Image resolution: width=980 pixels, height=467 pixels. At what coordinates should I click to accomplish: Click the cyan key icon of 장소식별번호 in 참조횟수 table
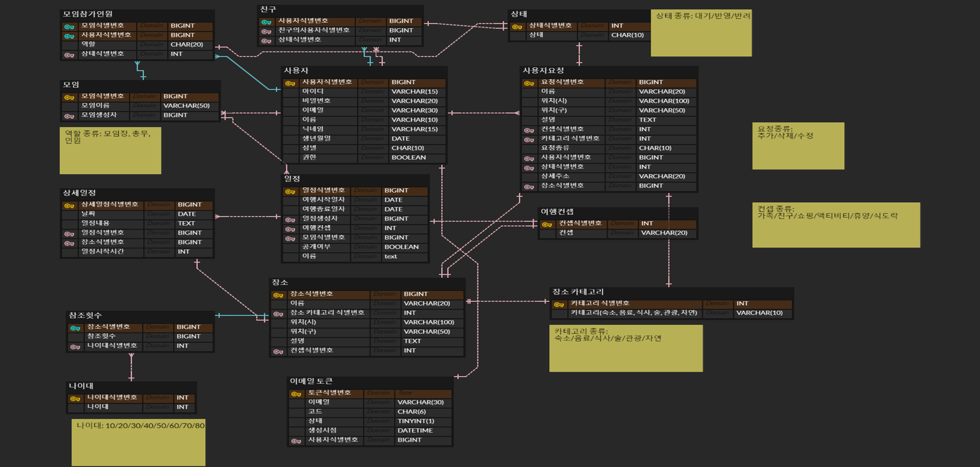[x=75, y=328]
